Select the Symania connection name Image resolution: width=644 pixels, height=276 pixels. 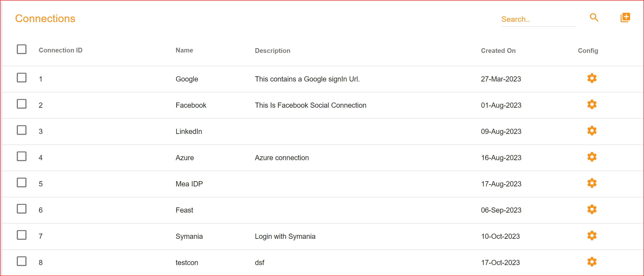click(189, 236)
